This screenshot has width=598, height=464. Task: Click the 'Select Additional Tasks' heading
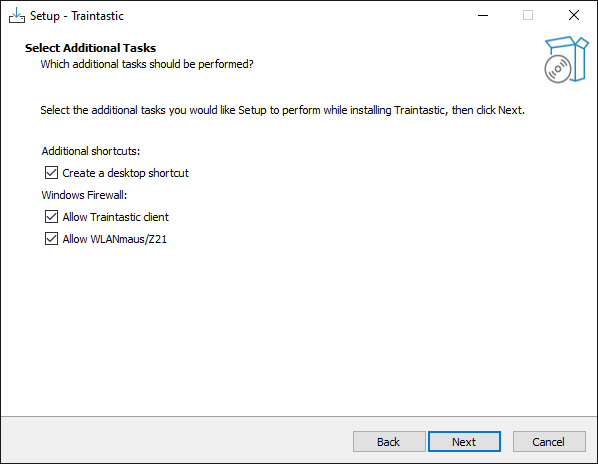[x=90, y=48]
